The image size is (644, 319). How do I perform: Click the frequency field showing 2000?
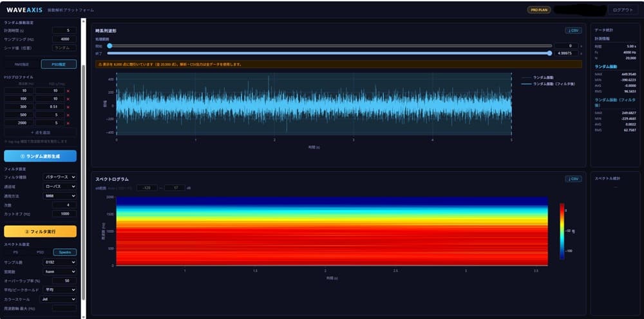[x=19, y=123]
